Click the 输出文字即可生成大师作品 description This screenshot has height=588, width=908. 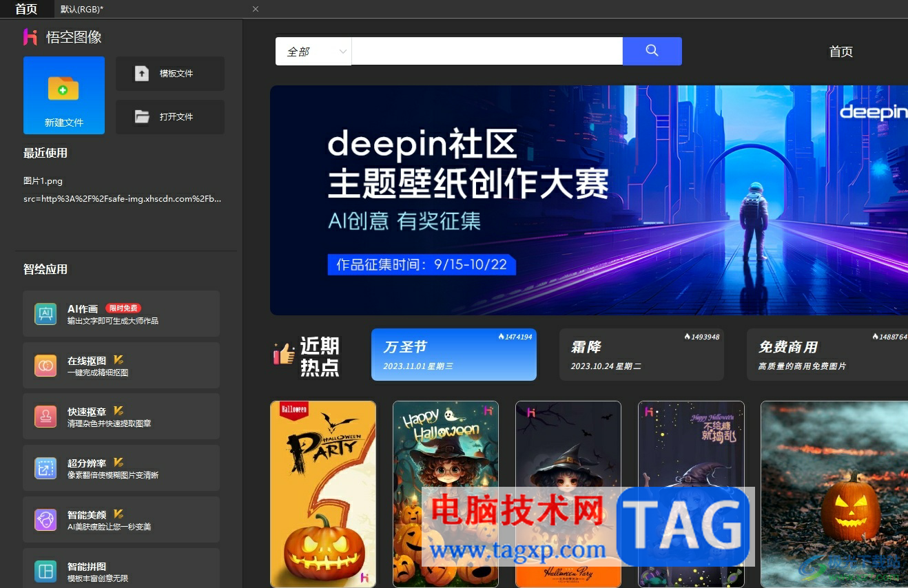coord(113,321)
